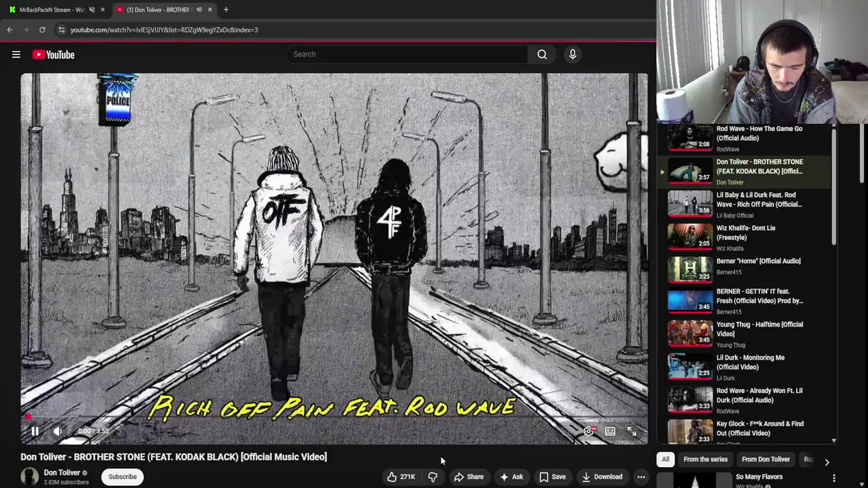Open Berner "Home" Official Audio title
868x488 pixels.
[x=758, y=261]
